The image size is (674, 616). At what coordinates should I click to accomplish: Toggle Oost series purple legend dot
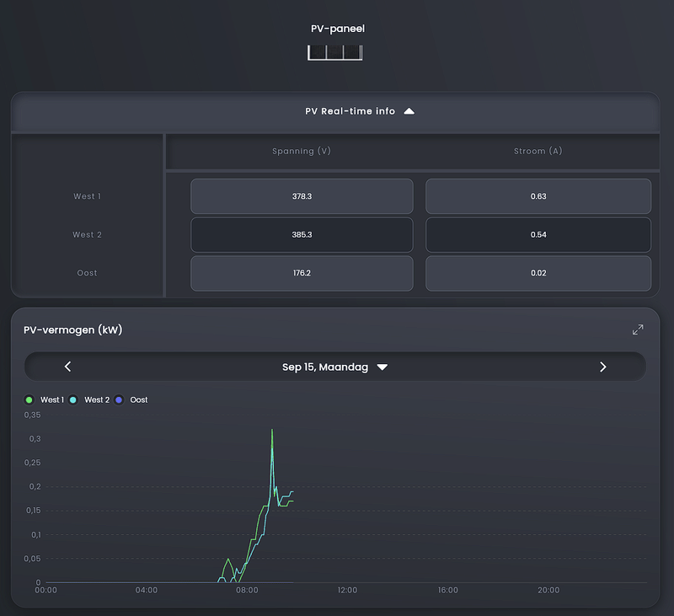click(119, 399)
